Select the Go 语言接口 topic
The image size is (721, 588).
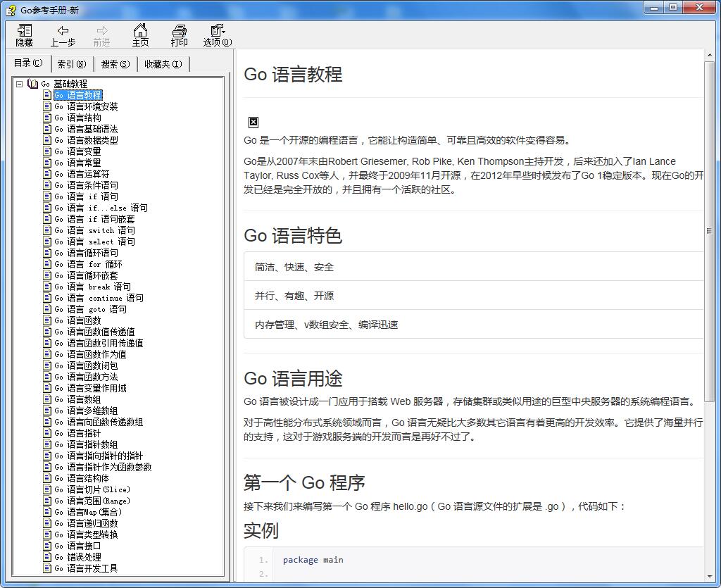coord(75,545)
